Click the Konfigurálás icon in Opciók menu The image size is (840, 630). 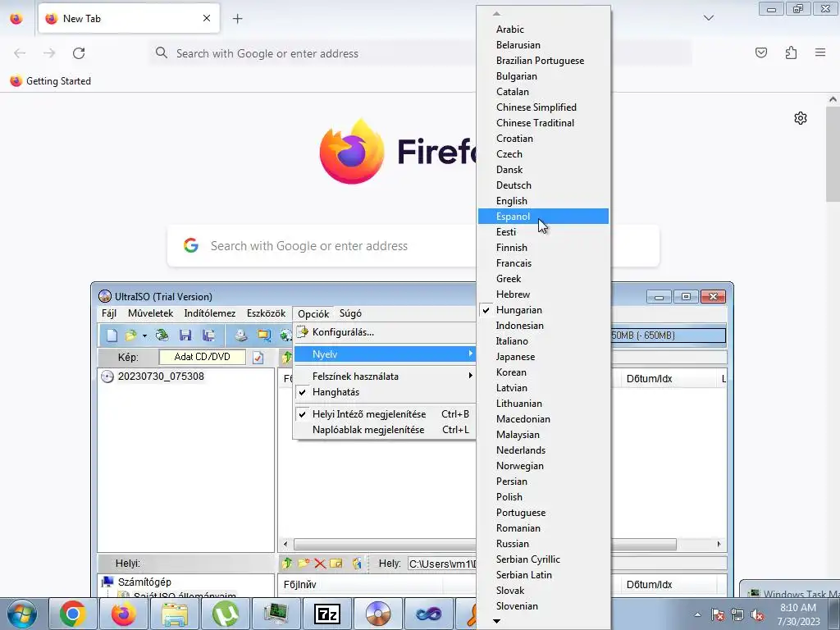tap(303, 332)
